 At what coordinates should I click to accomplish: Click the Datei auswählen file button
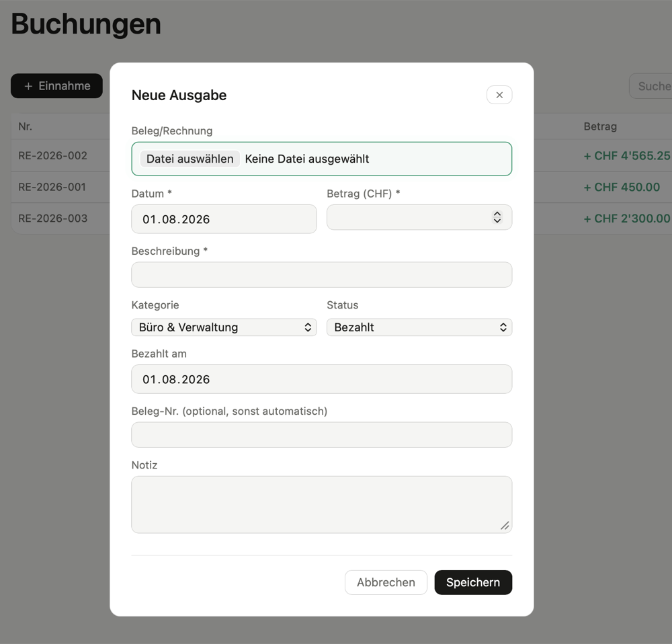pyautogui.click(x=190, y=159)
